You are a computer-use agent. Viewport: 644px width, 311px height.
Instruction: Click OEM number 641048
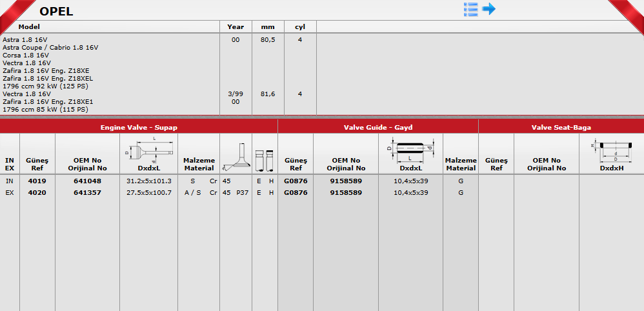point(87,181)
